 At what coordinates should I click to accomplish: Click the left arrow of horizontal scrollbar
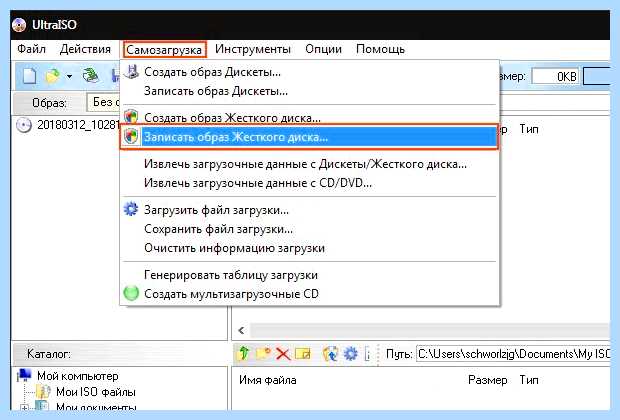point(241,330)
